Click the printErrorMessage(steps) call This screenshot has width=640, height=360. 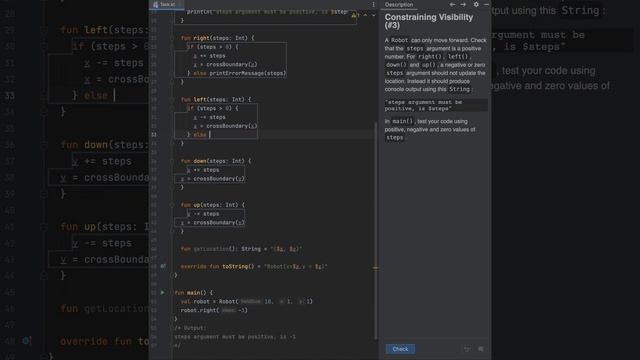[x=248, y=73]
